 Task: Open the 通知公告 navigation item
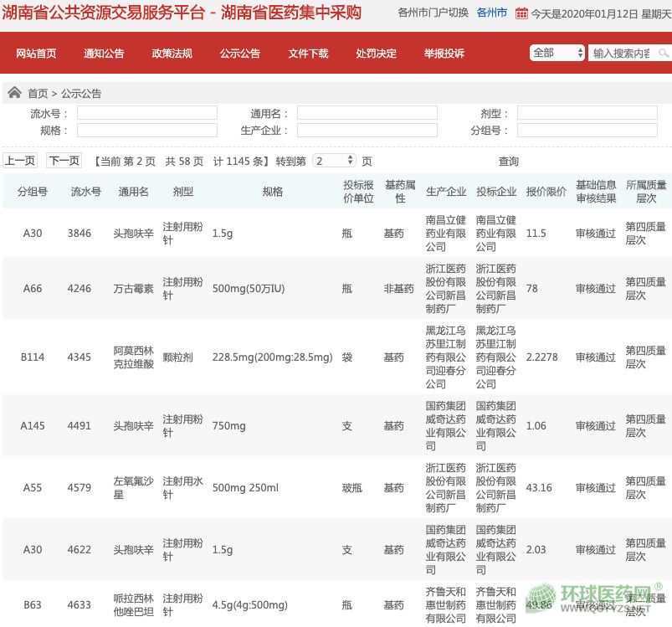click(104, 54)
